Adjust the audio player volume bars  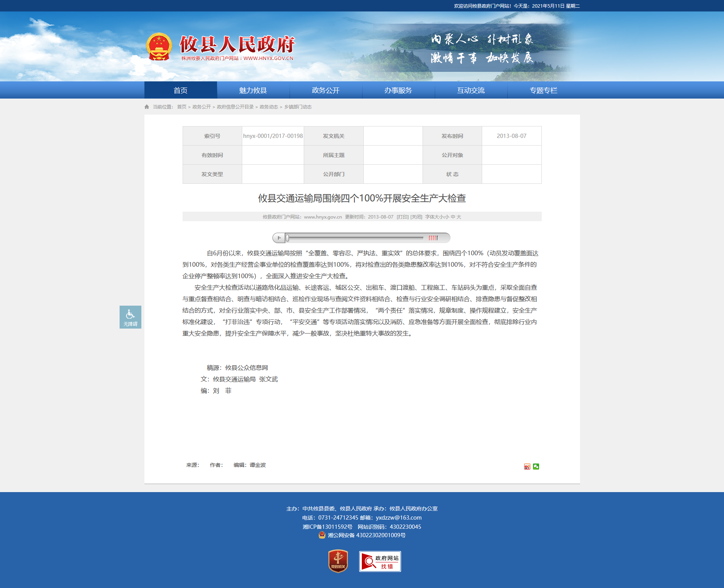433,238
